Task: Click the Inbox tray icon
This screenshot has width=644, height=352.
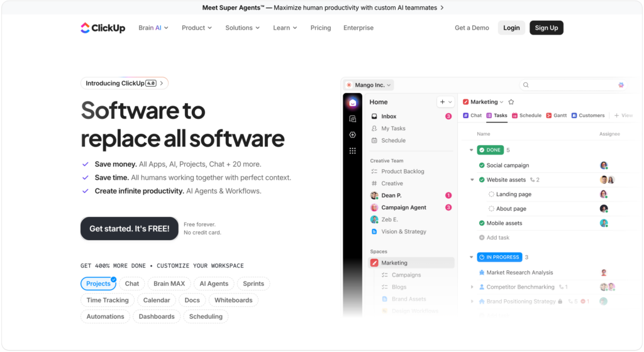Action: (x=374, y=116)
